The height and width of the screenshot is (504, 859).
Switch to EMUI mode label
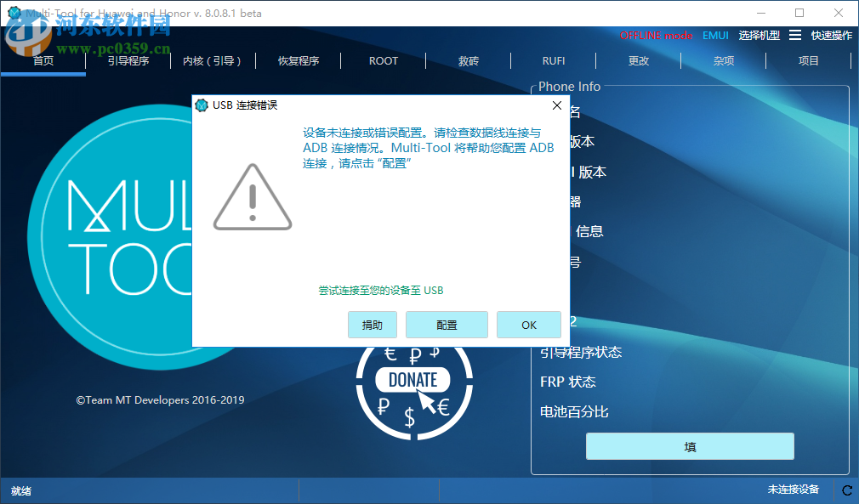pos(715,35)
